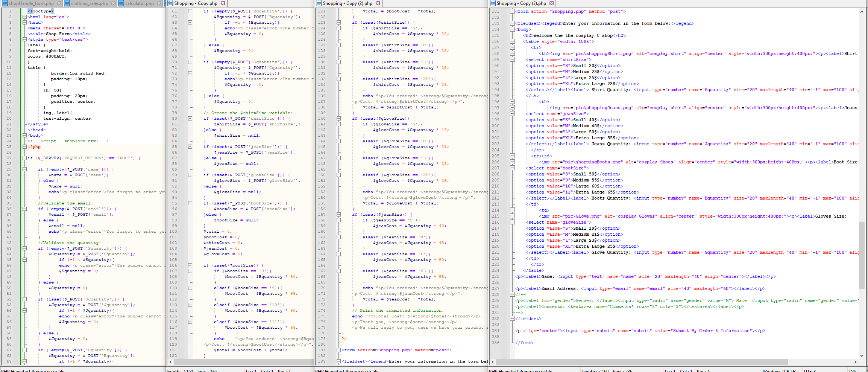Screen dimensions: 868x372
Task: Click scroll down arrow in rightmost pane
Action: pyautogui.click(x=862, y=355)
